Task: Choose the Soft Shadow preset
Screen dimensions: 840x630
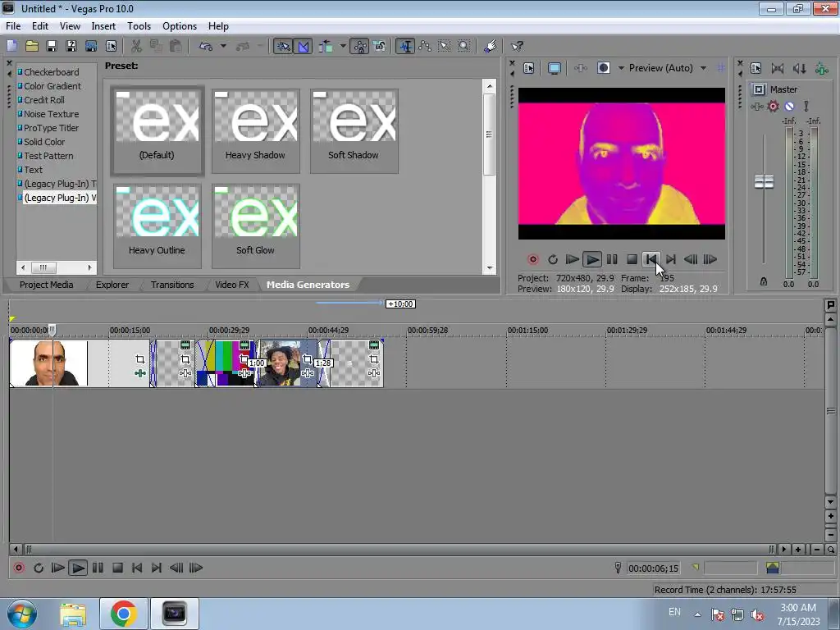Action: (354, 130)
